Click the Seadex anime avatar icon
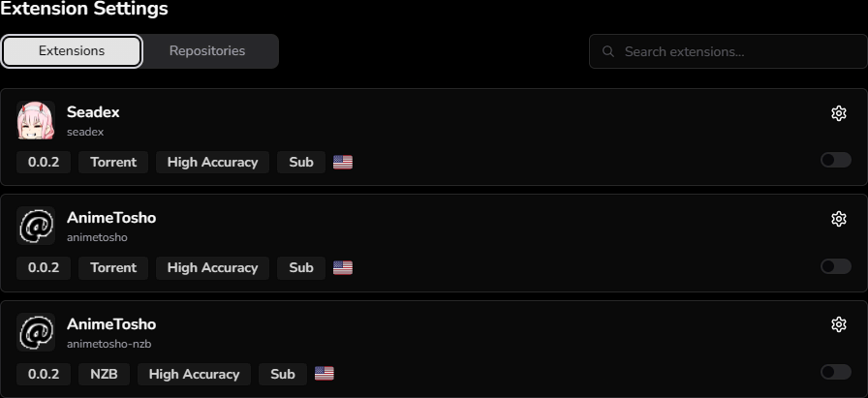This screenshot has height=398, width=868. (x=36, y=121)
